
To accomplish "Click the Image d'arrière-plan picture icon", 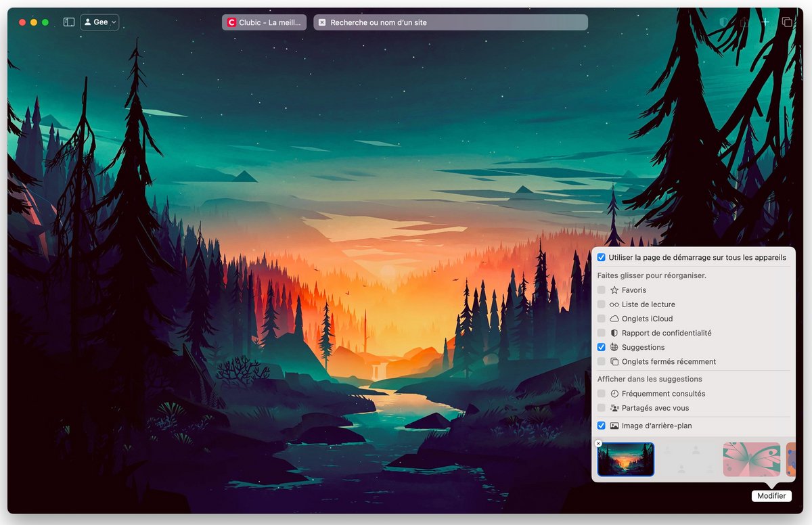I will 614,426.
